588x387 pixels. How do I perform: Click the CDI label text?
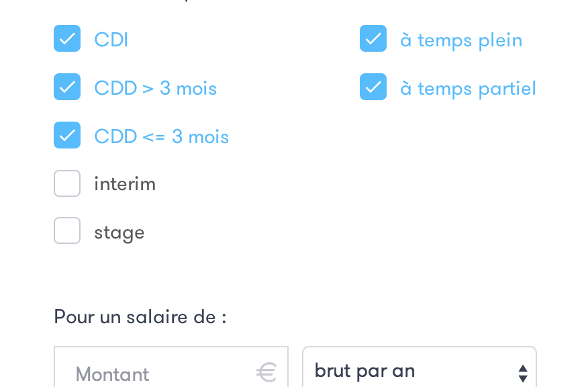(111, 40)
